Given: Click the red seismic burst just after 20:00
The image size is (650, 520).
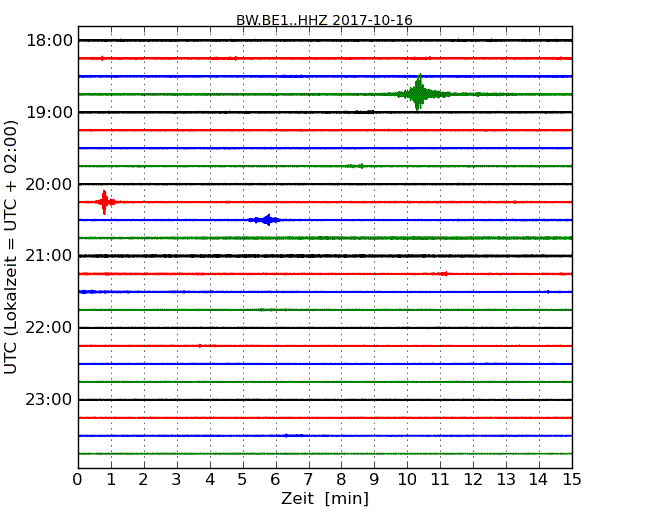Looking at the screenshot, I should [x=104, y=202].
